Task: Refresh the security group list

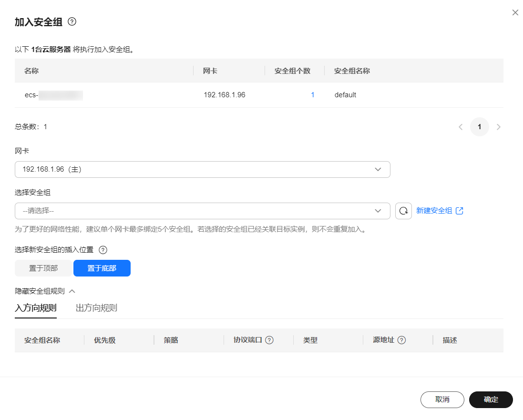Action: [x=403, y=211]
